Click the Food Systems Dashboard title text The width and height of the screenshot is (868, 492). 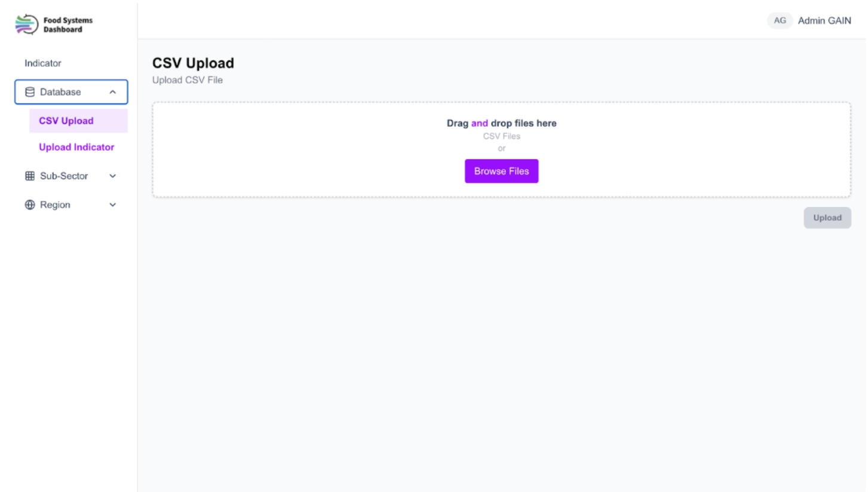pos(68,25)
